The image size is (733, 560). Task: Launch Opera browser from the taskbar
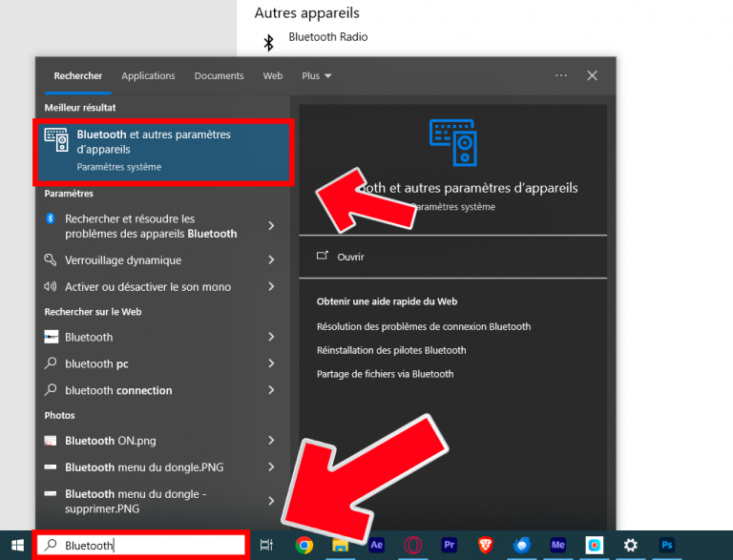(412, 545)
